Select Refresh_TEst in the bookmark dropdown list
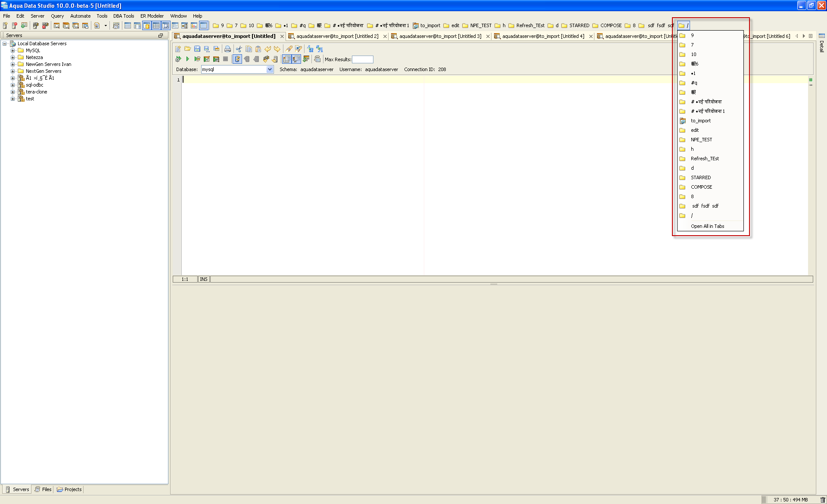 tap(705, 159)
